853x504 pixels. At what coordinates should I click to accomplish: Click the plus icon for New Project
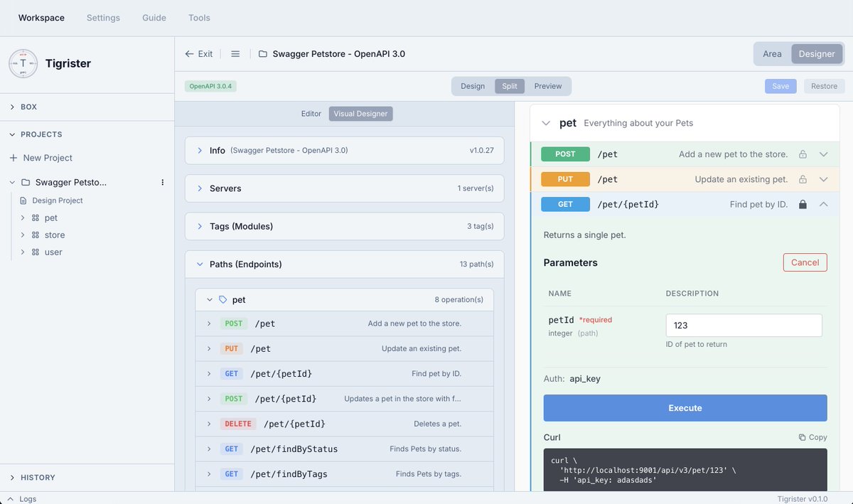point(13,158)
